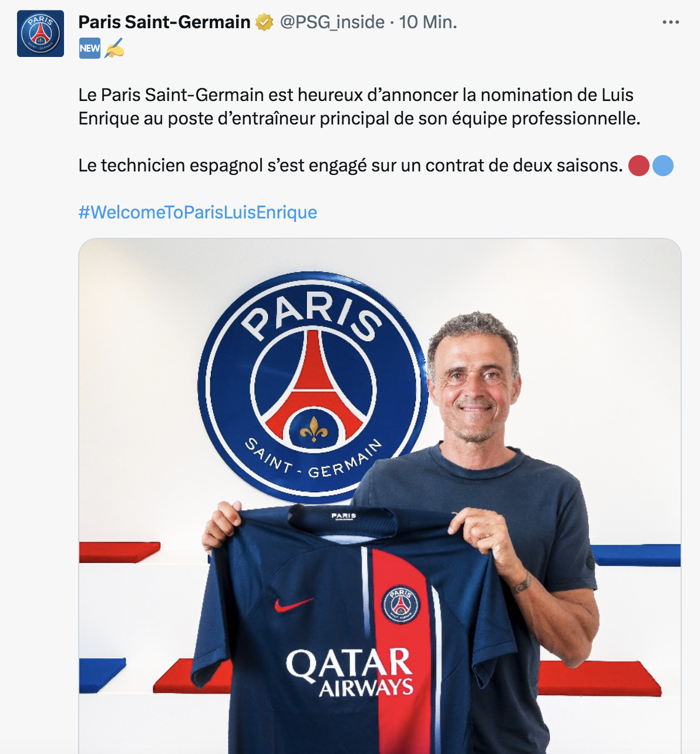
Task: Open the attached tweet photo
Action: pyautogui.click(x=380, y=496)
